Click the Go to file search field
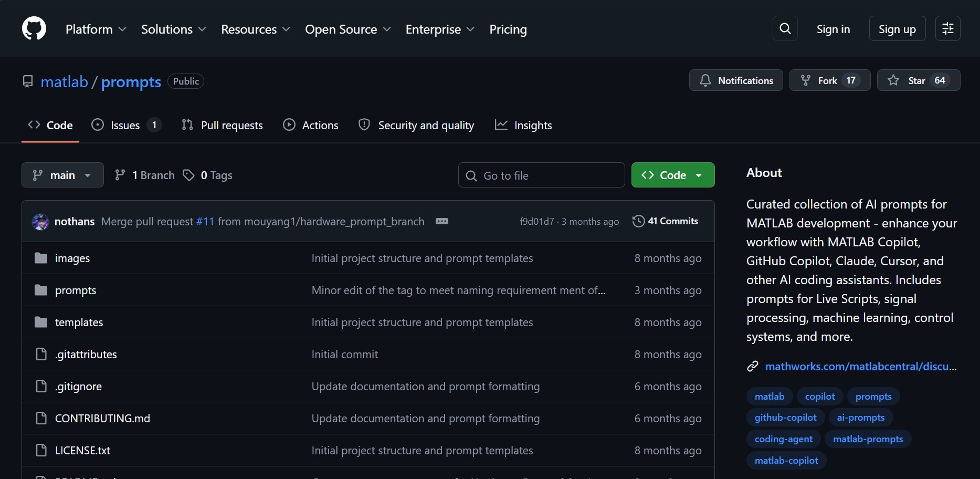The width and height of the screenshot is (980, 479). (x=542, y=175)
